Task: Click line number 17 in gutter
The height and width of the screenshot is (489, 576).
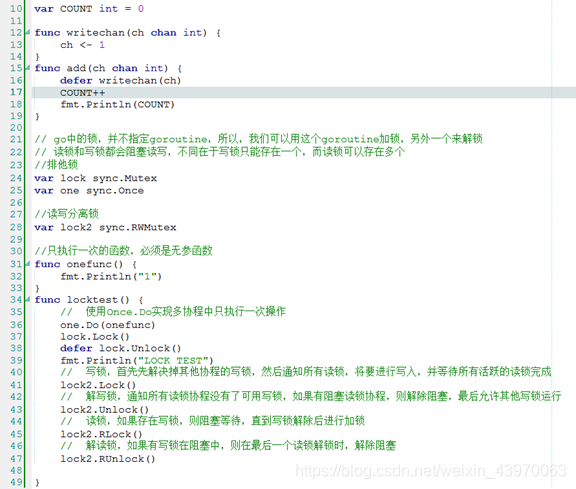Action: [16, 92]
